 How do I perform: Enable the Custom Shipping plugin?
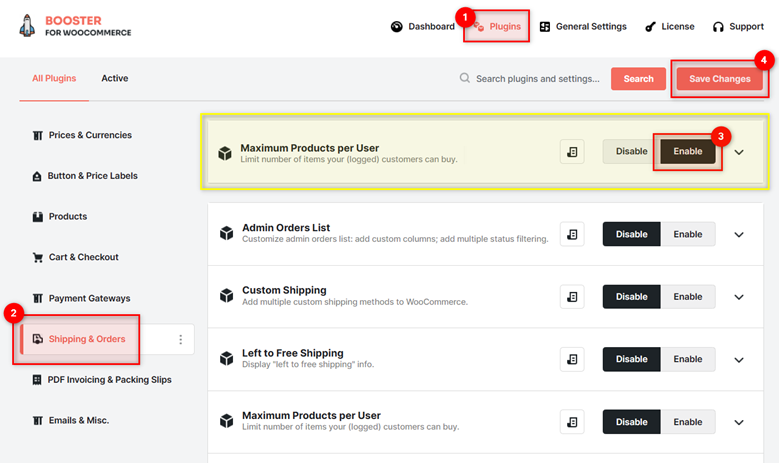[688, 297]
